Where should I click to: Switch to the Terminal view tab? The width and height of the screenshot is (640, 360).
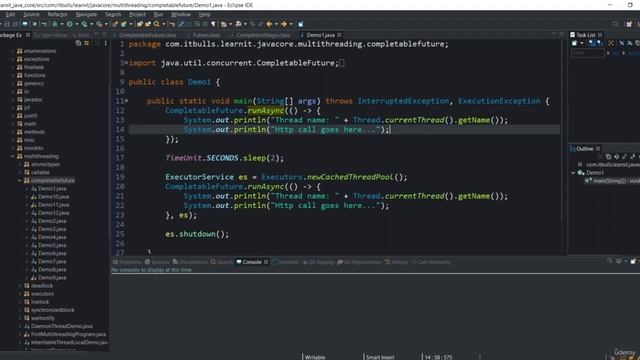(285, 262)
